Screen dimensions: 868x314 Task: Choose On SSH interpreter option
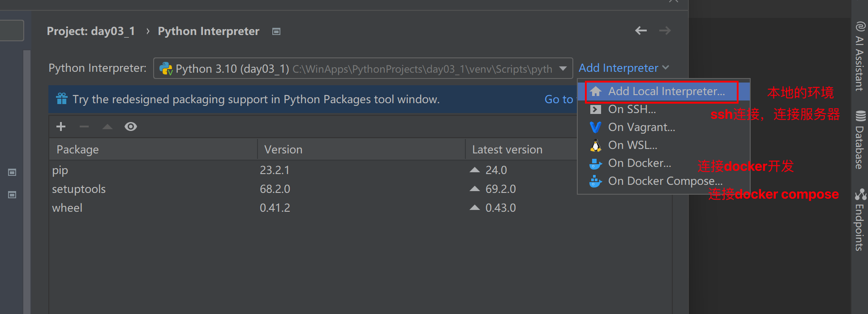pyautogui.click(x=632, y=109)
